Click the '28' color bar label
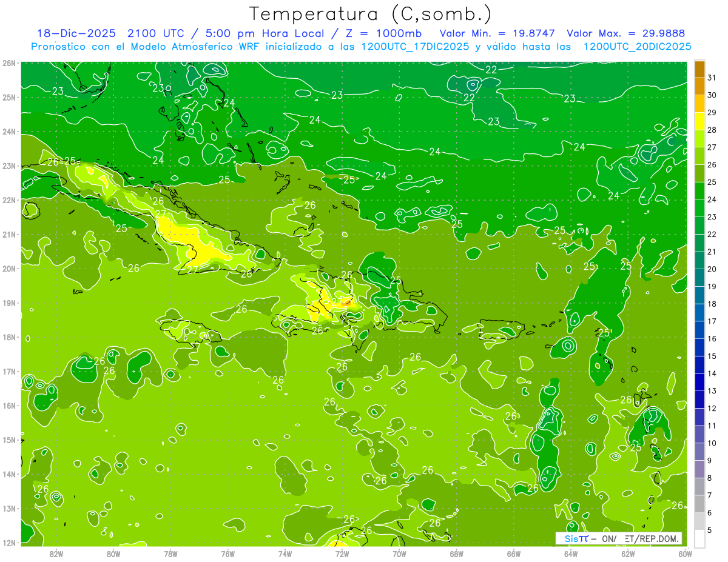Image resolution: width=728 pixels, height=562 pixels. pyautogui.click(x=712, y=130)
